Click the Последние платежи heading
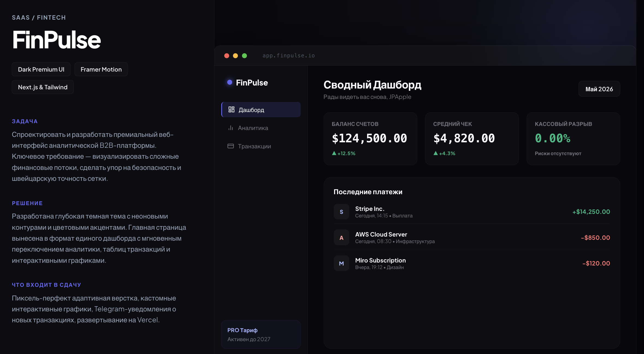This screenshot has width=644, height=354. [368, 192]
